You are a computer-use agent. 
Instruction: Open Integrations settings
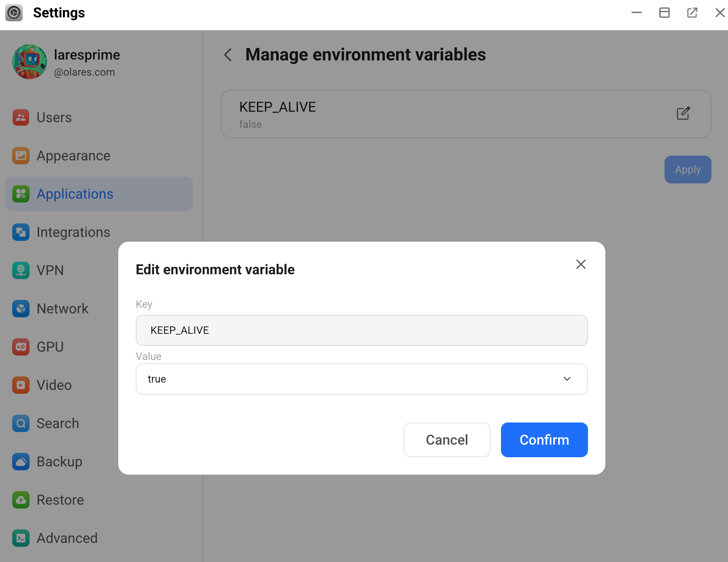point(73,232)
